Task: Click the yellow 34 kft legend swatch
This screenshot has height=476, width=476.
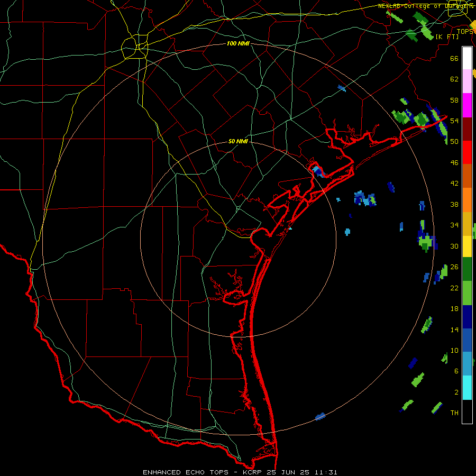Action: (467, 246)
